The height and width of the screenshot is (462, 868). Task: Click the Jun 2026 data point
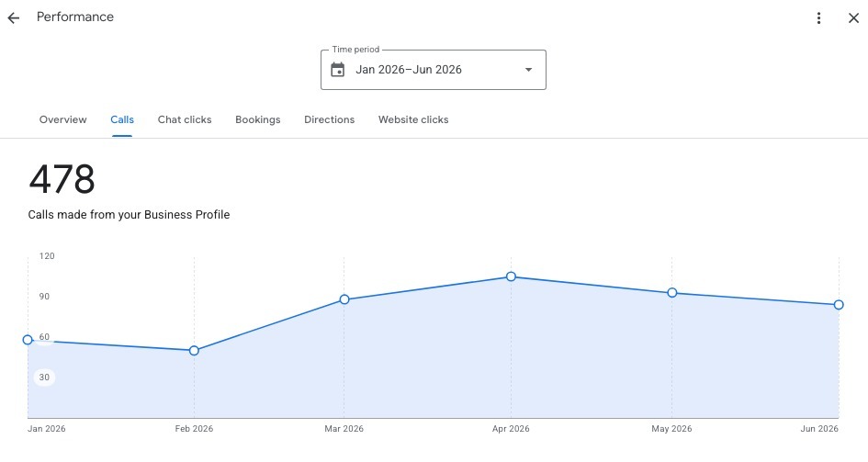click(839, 305)
